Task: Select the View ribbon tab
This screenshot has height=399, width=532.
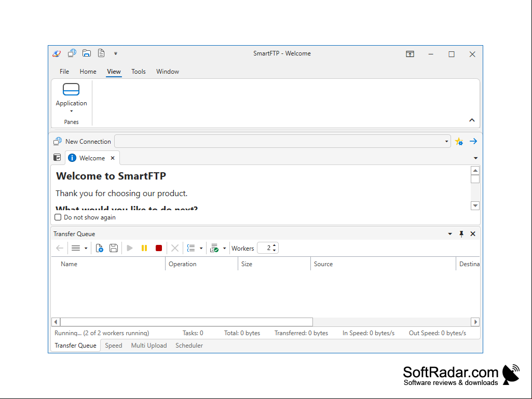Action: click(114, 72)
